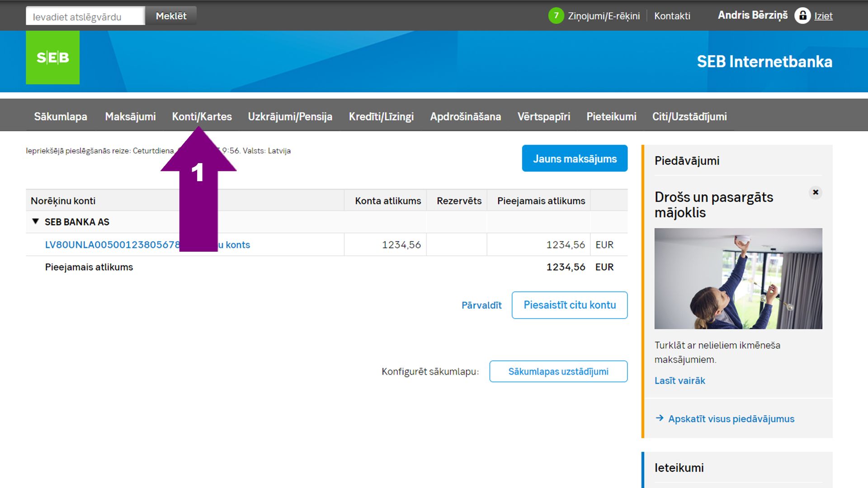
Task: Click the Meklēt search button
Action: tap(171, 16)
